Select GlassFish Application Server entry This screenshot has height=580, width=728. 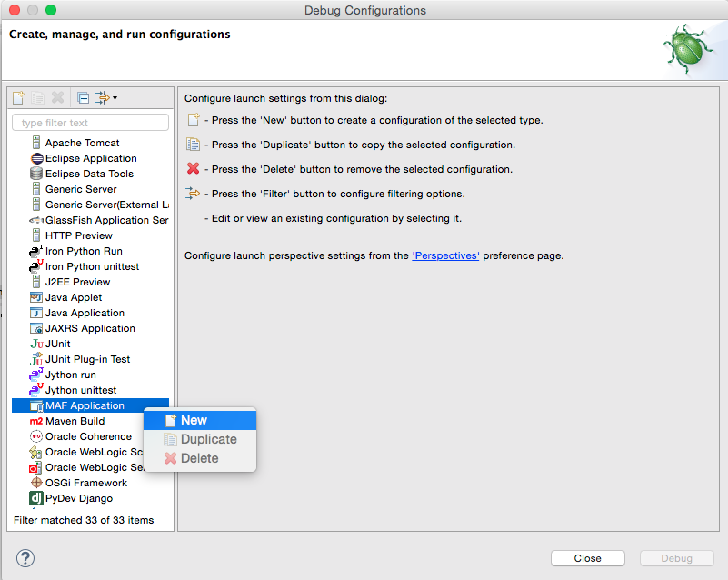pyautogui.click(x=106, y=220)
